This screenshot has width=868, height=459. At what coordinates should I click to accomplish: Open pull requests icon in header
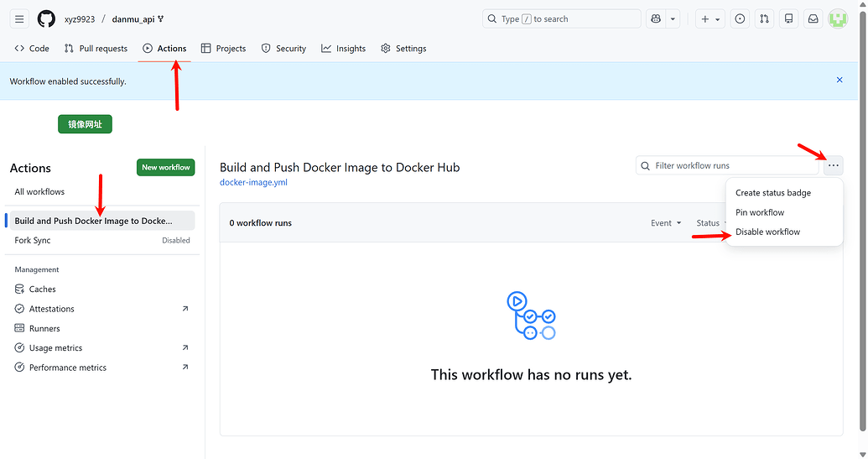click(765, 18)
